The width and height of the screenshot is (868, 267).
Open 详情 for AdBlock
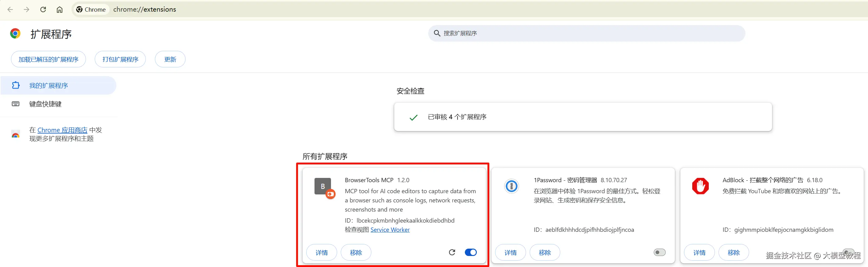[699, 253]
